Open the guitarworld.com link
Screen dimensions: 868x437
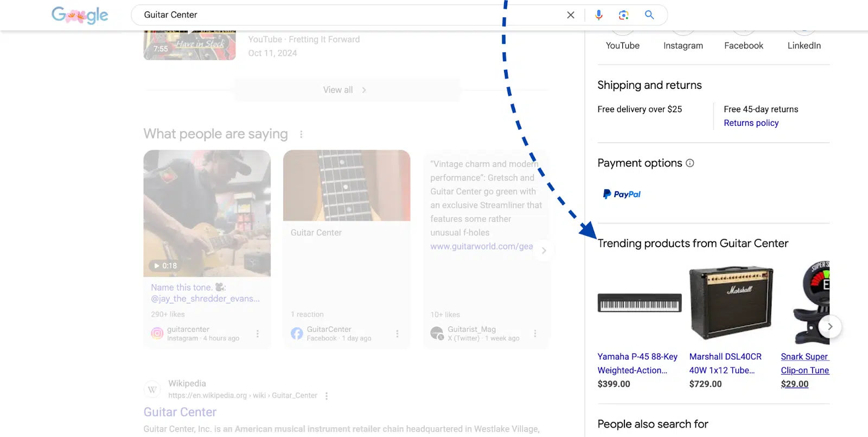(482, 246)
